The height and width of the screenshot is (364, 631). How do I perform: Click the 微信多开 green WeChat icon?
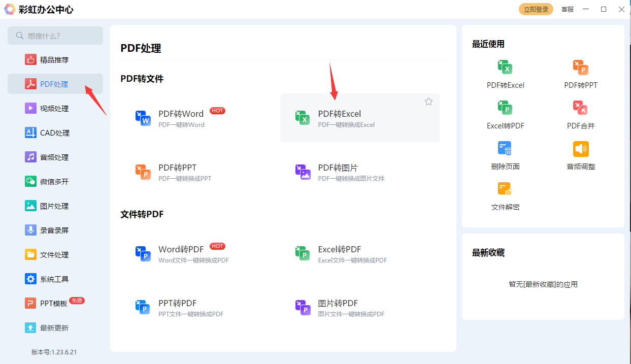coord(30,182)
